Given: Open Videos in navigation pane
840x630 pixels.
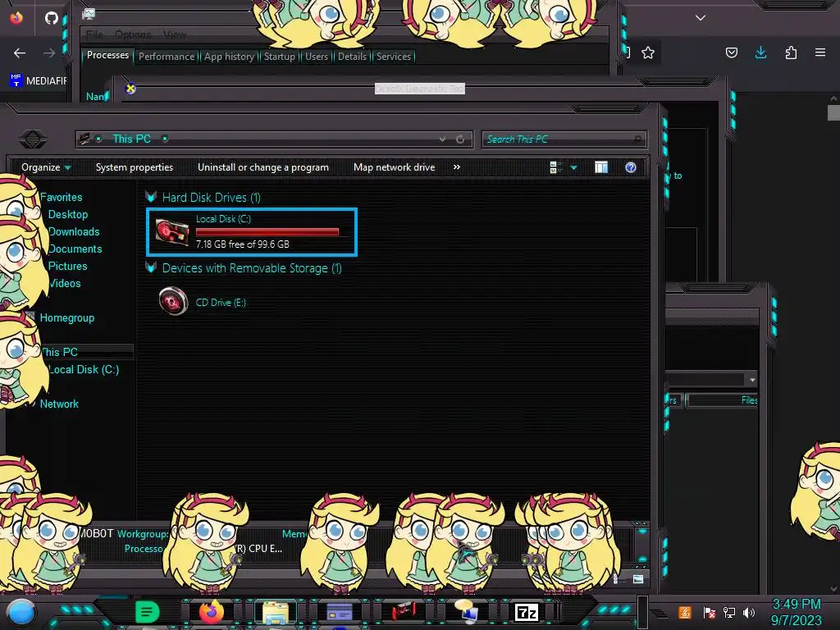Looking at the screenshot, I should pos(65,283).
